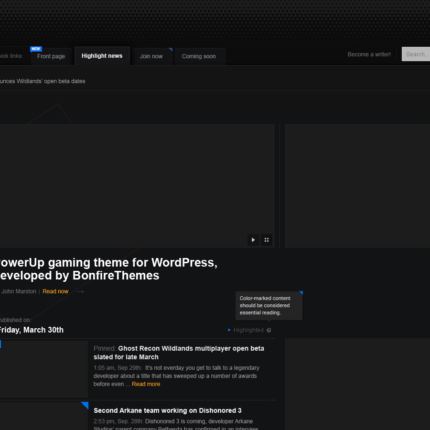
Task: Click the Highlighted help question icon
Action: [269, 330]
